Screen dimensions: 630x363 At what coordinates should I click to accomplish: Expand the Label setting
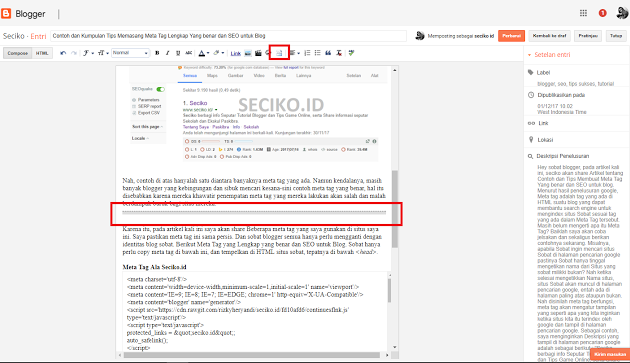[539, 72]
